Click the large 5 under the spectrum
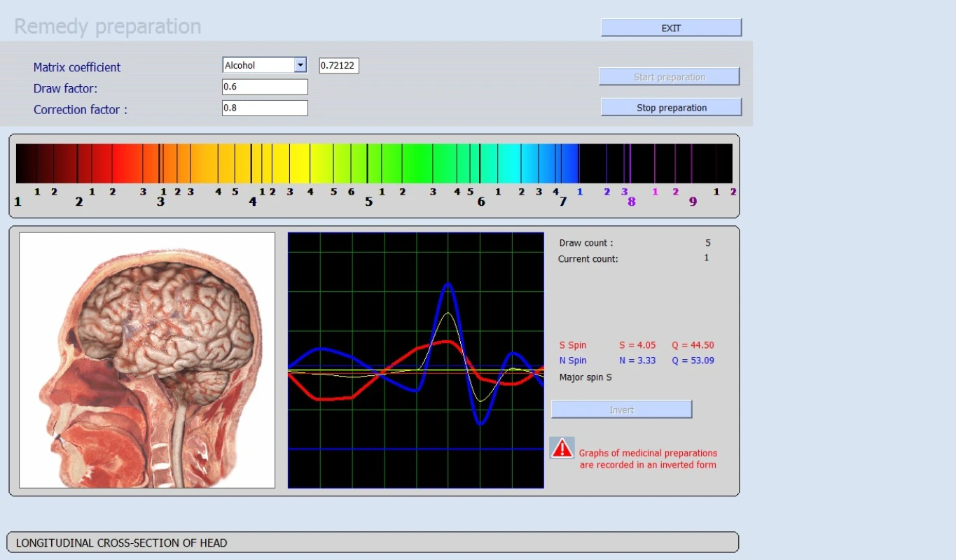Screen dimensions: 956x560 pyautogui.click(x=369, y=202)
